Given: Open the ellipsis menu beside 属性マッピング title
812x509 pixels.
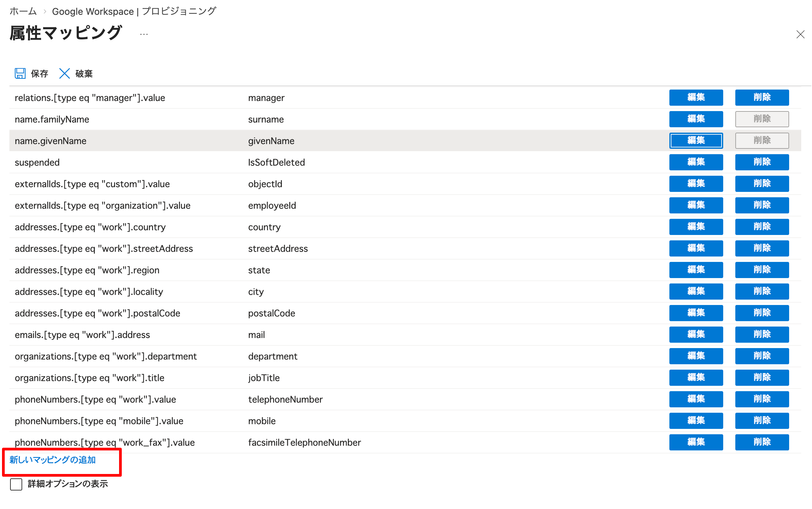Looking at the screenshot, I should coord(144,33).
